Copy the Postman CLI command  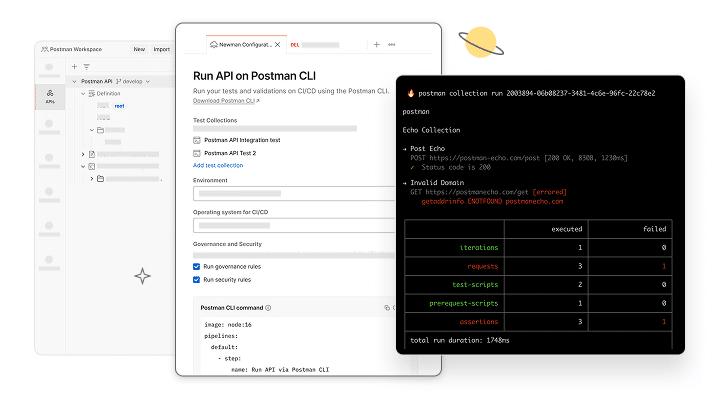point(387,308)
